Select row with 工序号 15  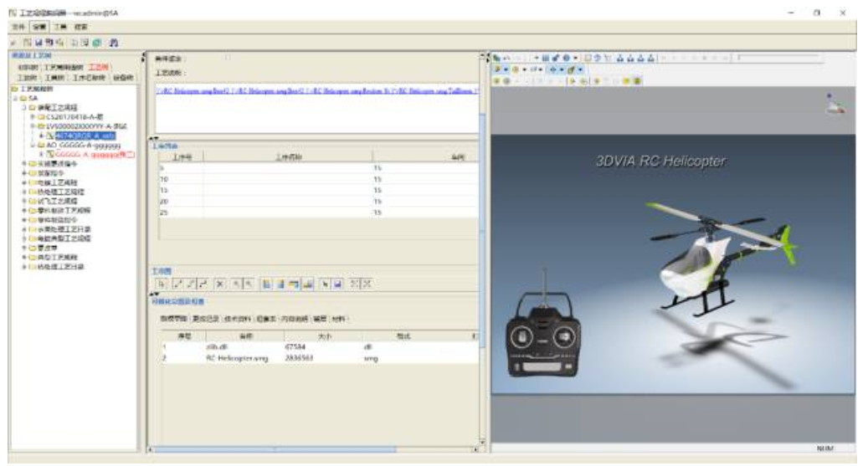[x=318, y=191]
